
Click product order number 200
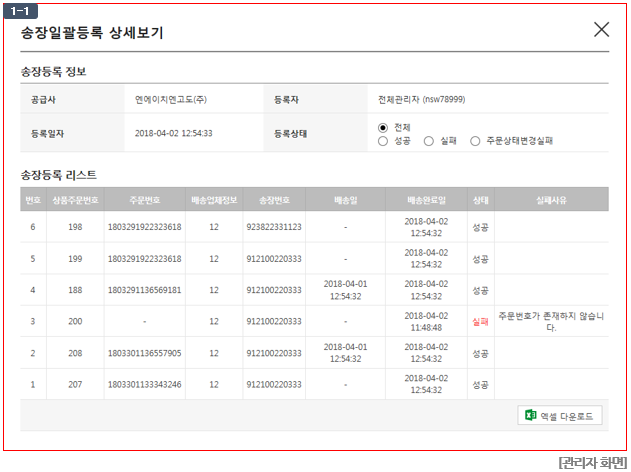(75, 322)
